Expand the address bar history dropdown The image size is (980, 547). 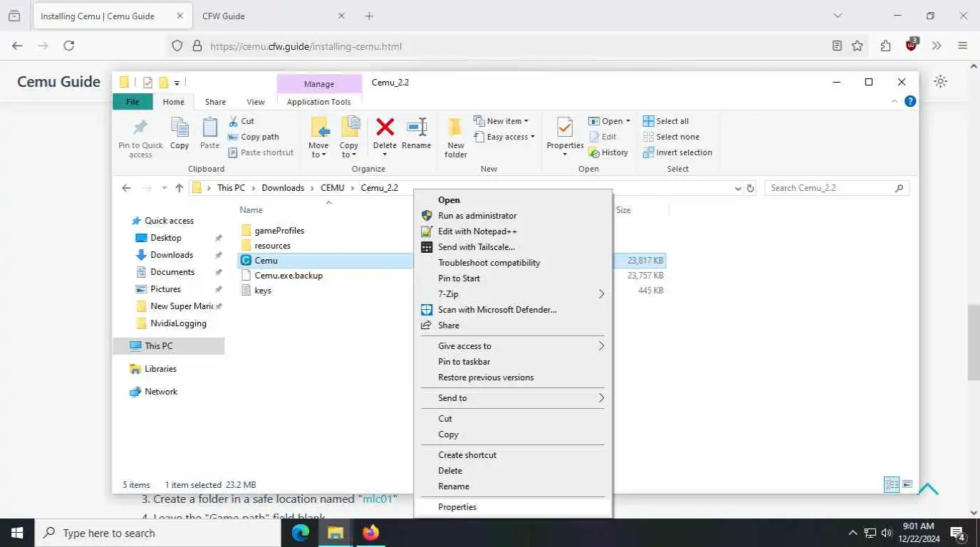coord(737,188)
